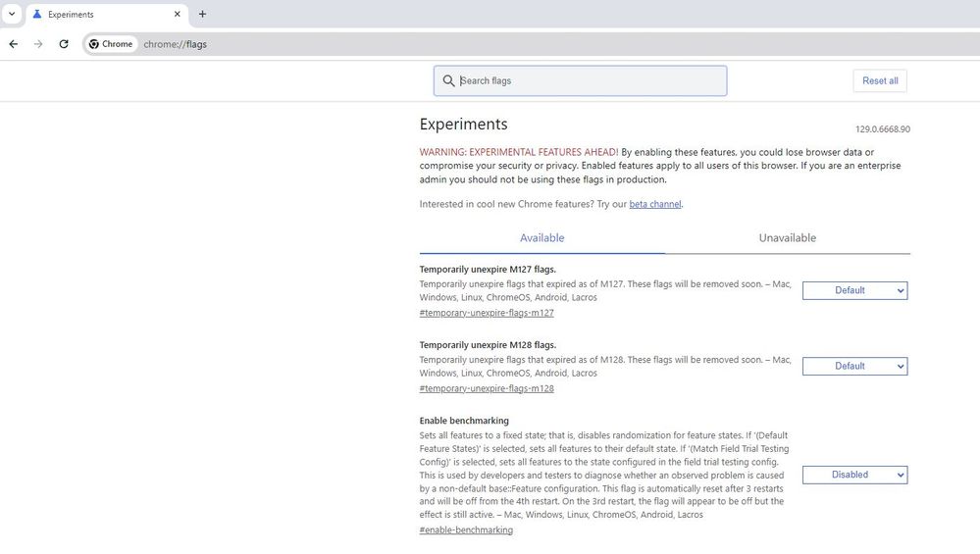Close the Experiments tab

[x=178, y=15]
